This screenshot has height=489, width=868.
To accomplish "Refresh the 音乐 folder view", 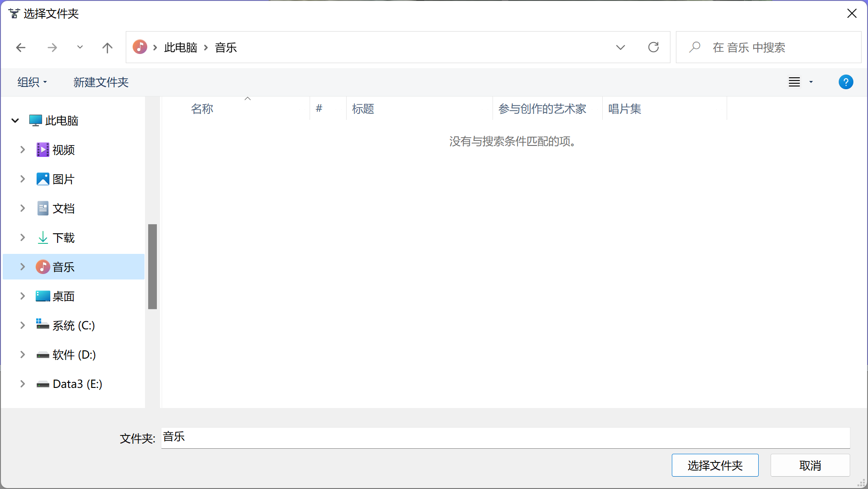I will [x=654, y=47].
